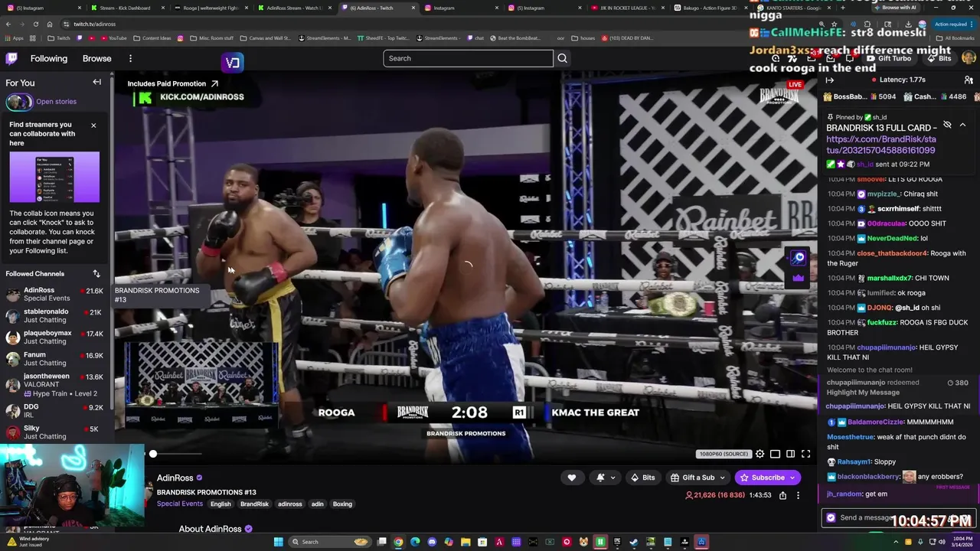Go back in browser history
Image resolution: width=980 pixels, height=551 pixels.
[x=8, y=24]
